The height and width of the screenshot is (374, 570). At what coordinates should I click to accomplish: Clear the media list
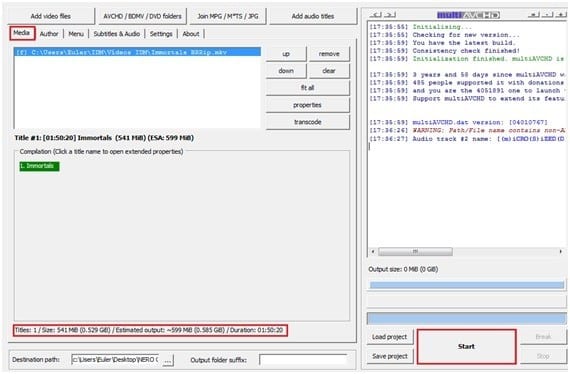point(329,71)
